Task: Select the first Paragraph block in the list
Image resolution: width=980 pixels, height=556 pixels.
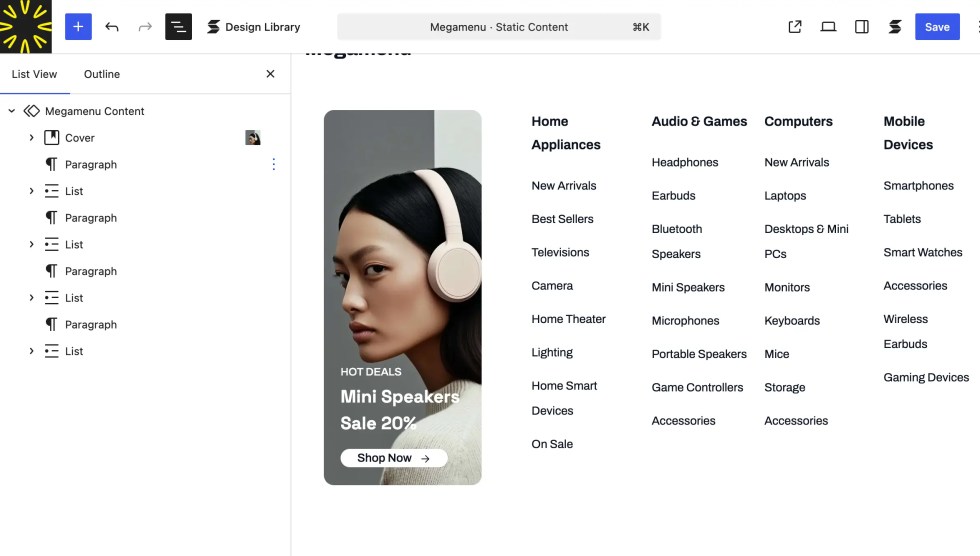Action: [91, 164]
